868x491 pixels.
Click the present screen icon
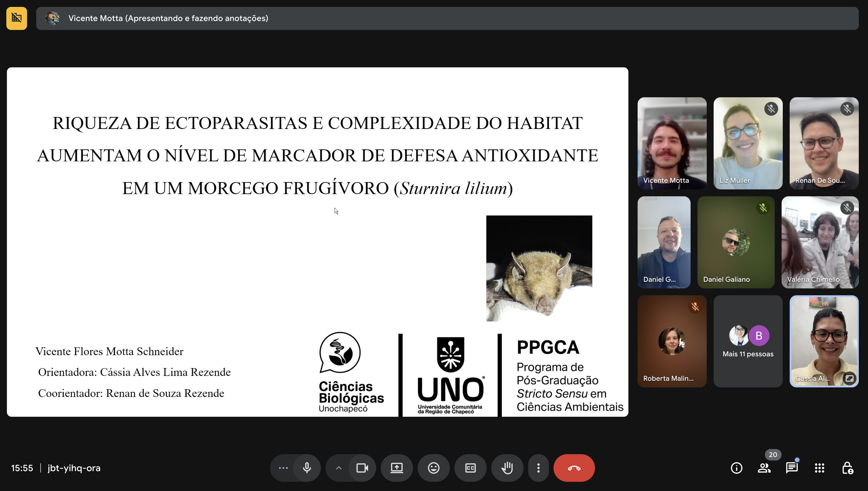coord(397,468)
